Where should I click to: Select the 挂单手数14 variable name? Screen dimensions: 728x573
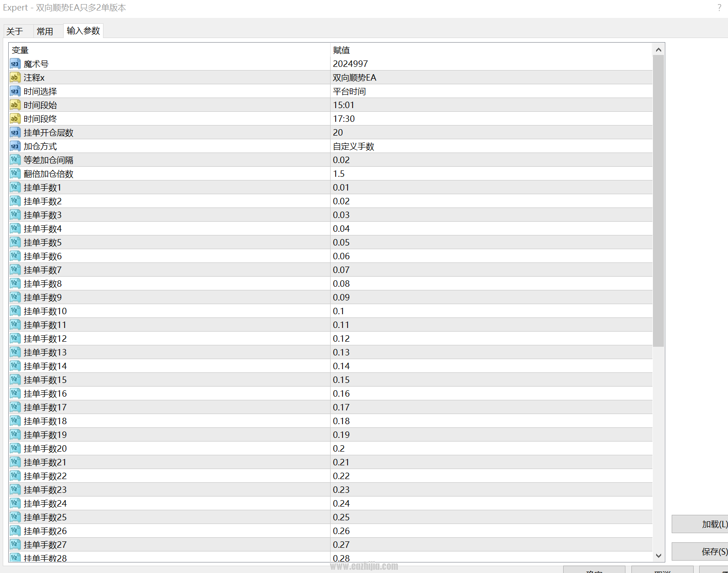point(45,366)
